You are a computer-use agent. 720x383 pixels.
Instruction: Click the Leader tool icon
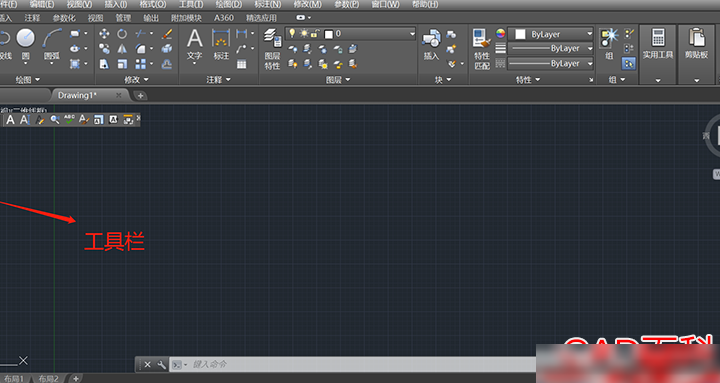242,49
